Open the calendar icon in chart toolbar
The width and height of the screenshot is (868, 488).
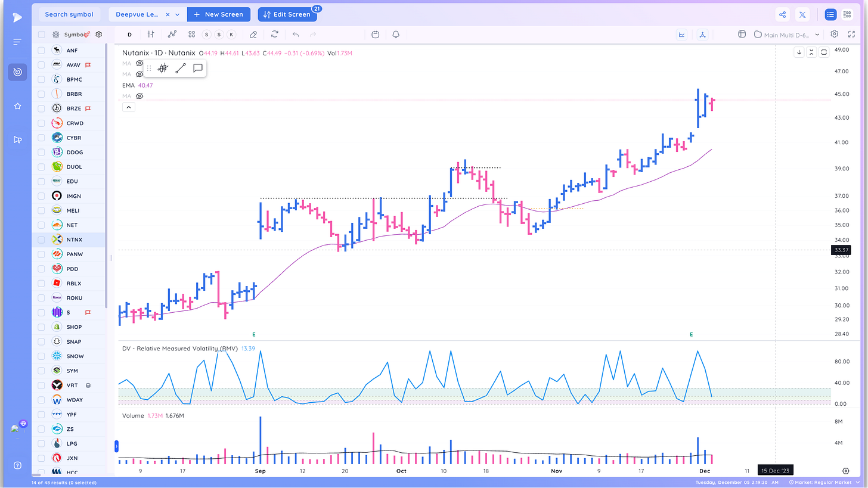pos(375,35)
